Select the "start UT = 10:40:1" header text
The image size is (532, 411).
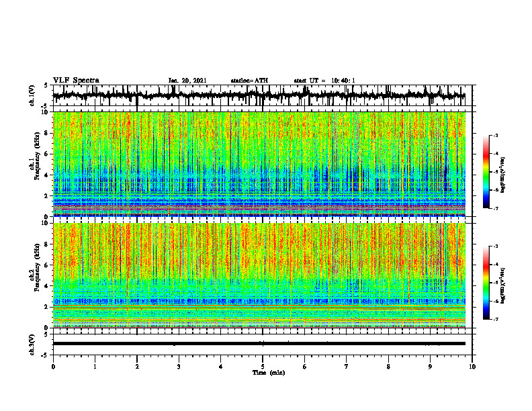coord(324,81)
